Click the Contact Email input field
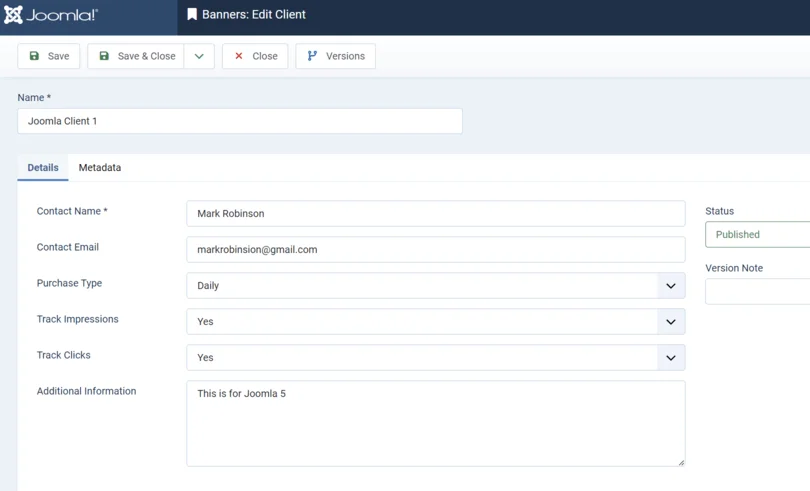This screenshot has width=810, height=491. [x=436, y=250]
